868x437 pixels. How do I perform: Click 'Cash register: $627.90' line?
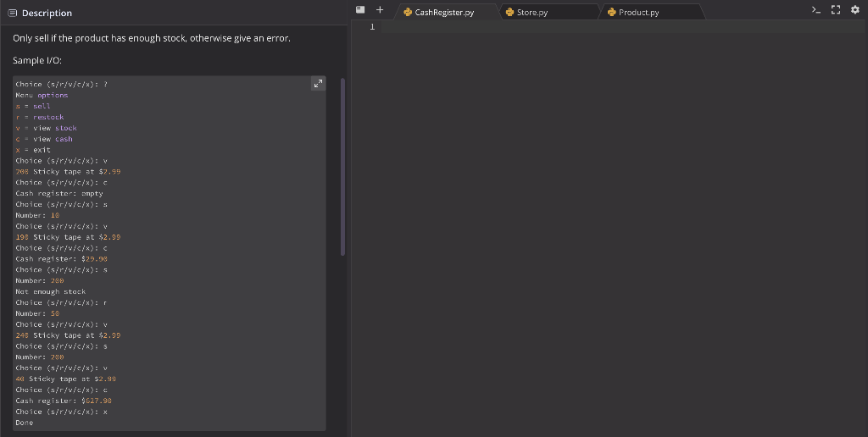[x=64, y=401]
